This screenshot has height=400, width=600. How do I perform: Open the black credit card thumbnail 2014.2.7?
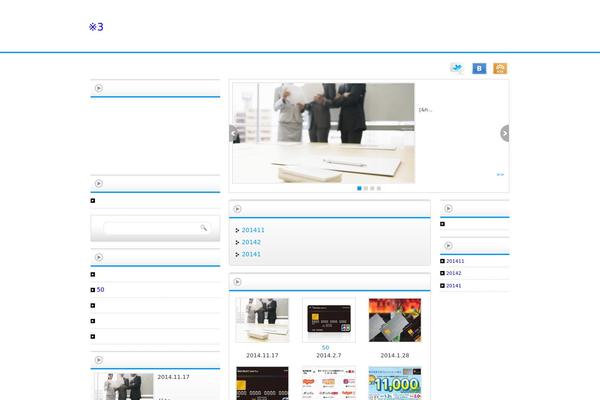(329, 320)
